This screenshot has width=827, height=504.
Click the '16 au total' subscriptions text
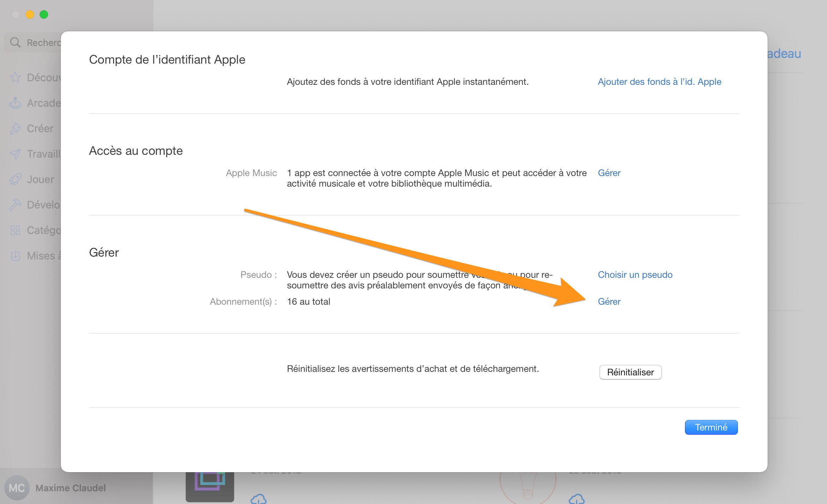309,301
